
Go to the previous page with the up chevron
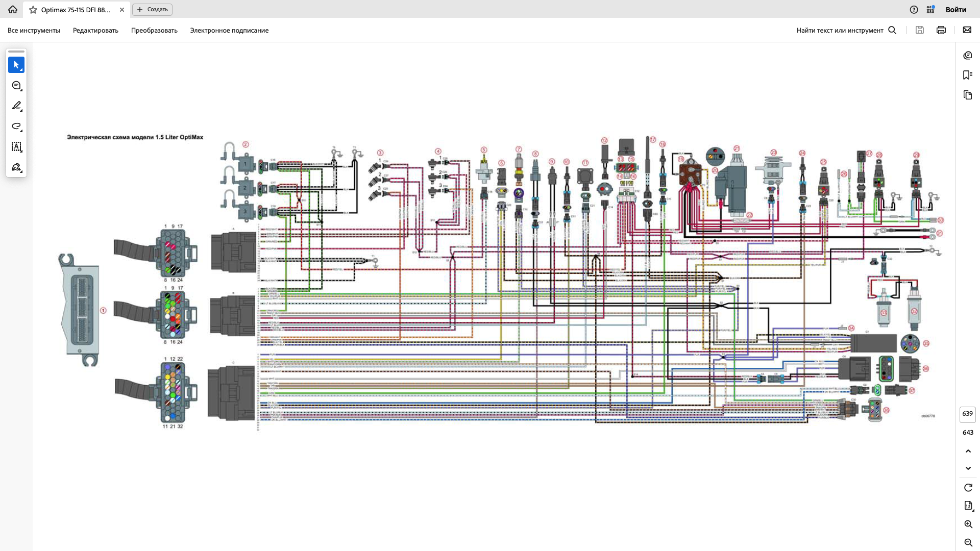point(968,451)
